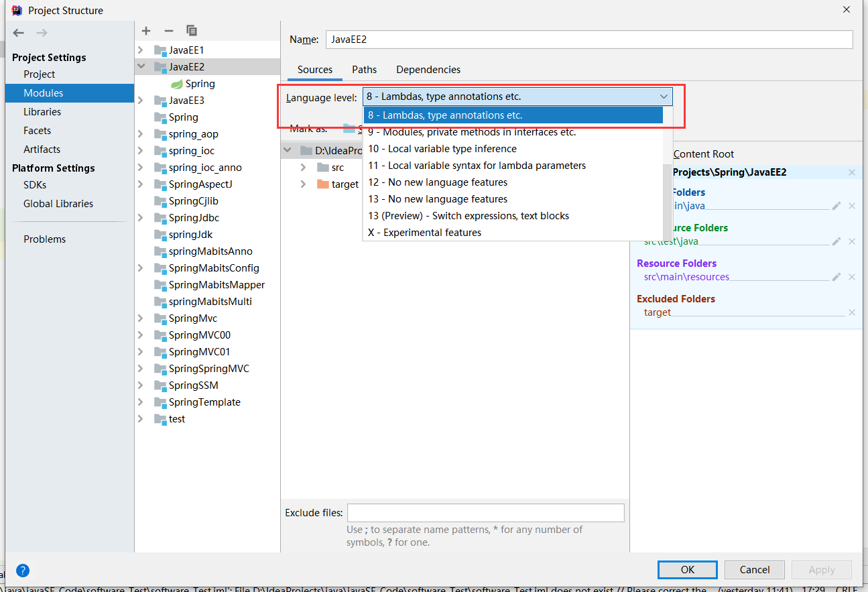Choose X - Experimental features option

(x=512, y=233)
